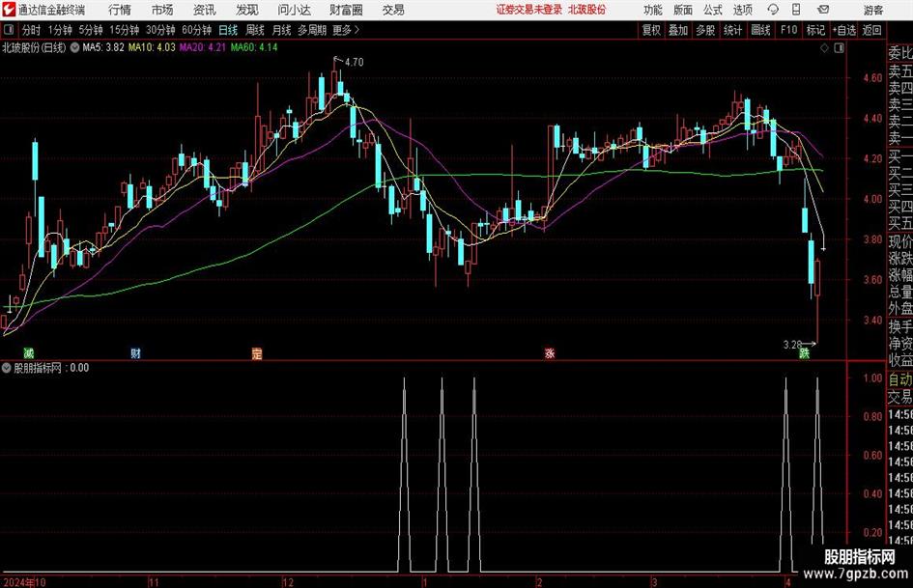
Task: Click the MA60: 4.14 indicator label
Action: pos(254,47)
